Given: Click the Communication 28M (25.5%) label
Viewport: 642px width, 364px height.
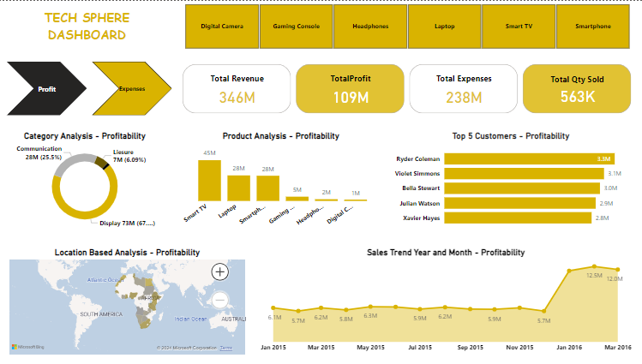Looking at the screenshot, I should [39, 153].
